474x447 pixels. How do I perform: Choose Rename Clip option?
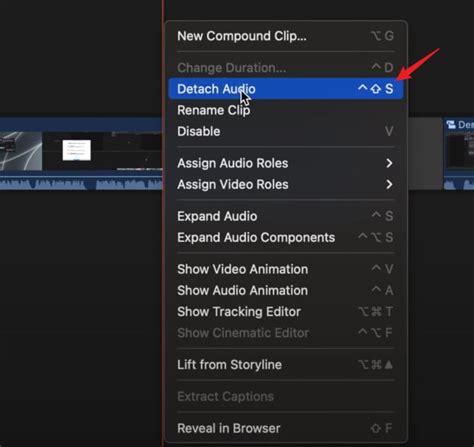[286, 110]
